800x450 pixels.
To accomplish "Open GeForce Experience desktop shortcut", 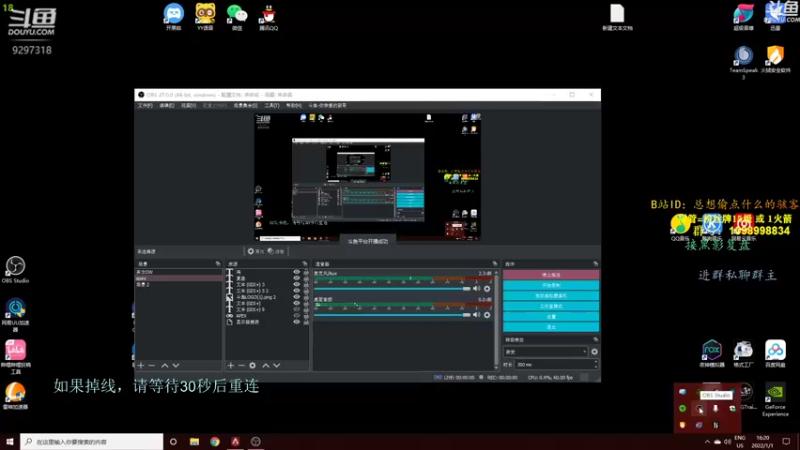I will click(x=775, y=401).
